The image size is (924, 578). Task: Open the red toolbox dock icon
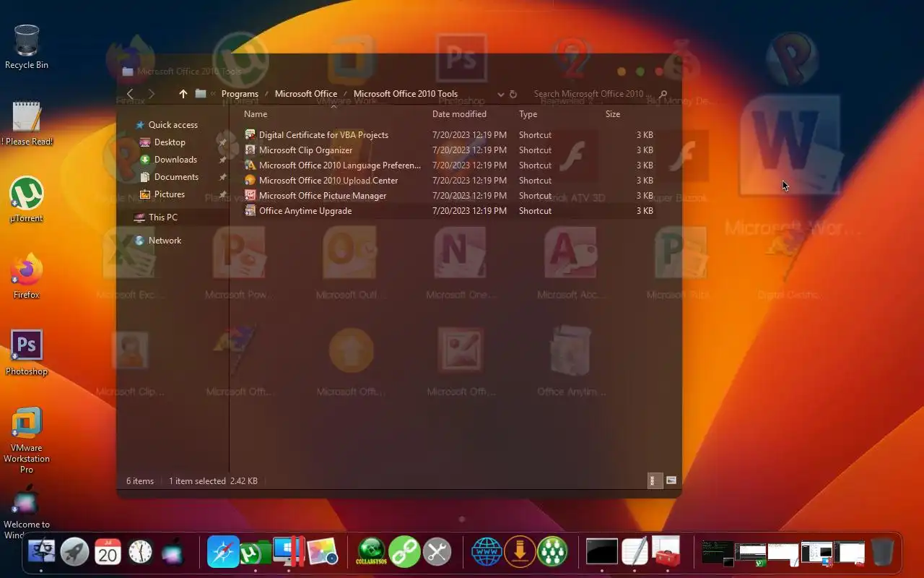(x=667, y=552)
